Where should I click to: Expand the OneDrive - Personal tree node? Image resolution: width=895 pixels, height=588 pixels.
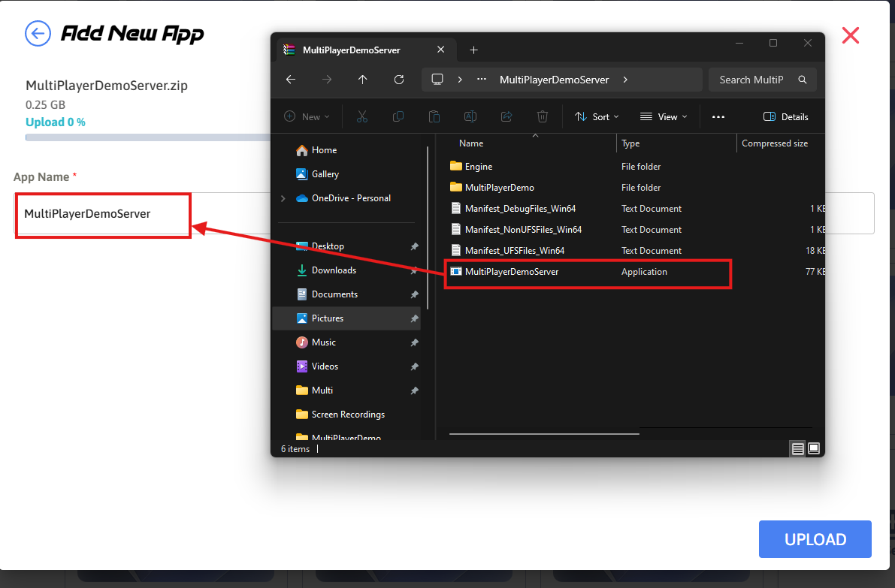point(283,198)
